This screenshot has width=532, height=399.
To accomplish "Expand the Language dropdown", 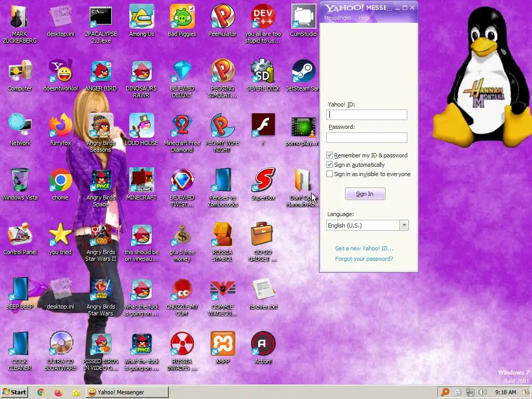I will 404,225.
